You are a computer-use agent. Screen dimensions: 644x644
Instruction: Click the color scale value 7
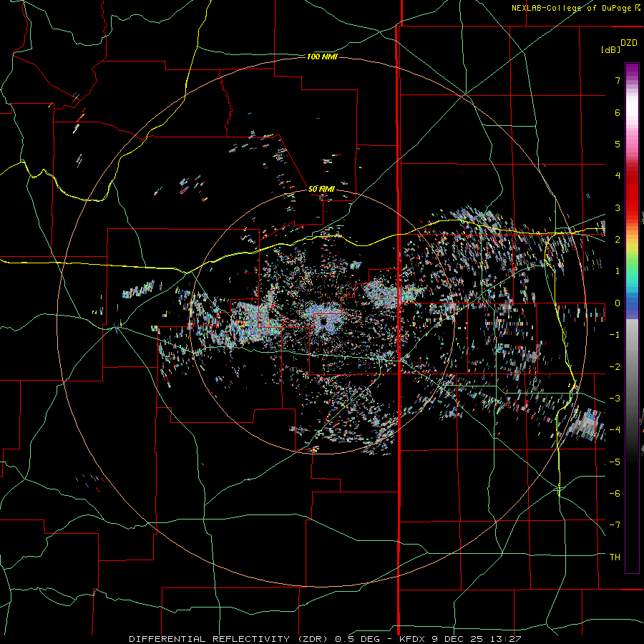click(x=618, y=80)
